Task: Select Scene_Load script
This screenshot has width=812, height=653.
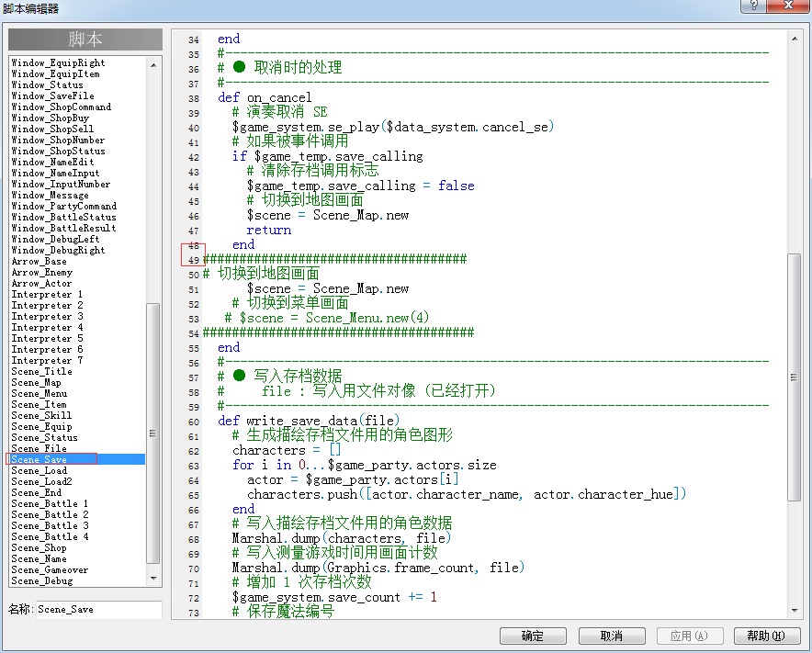Action: point(39,470)
